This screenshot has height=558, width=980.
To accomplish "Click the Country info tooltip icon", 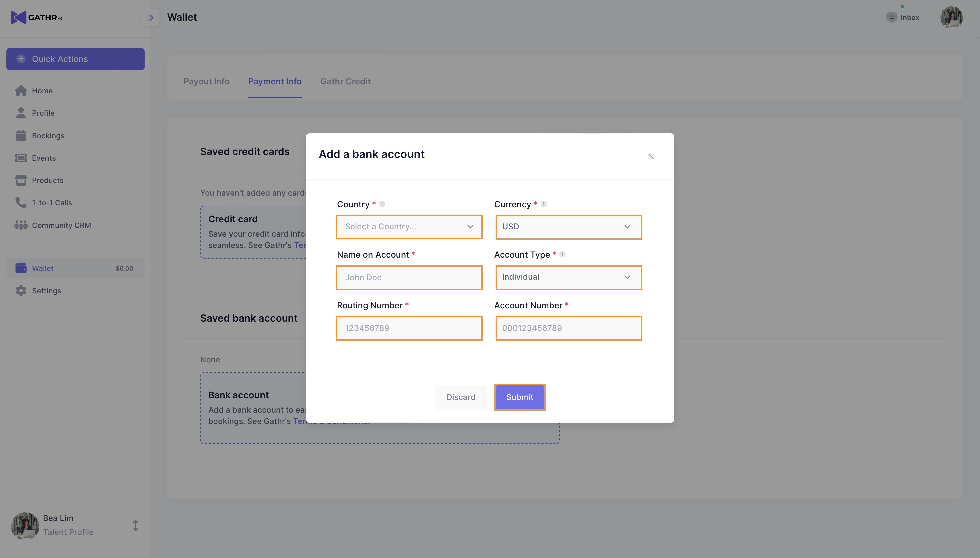I will (382, 204).
